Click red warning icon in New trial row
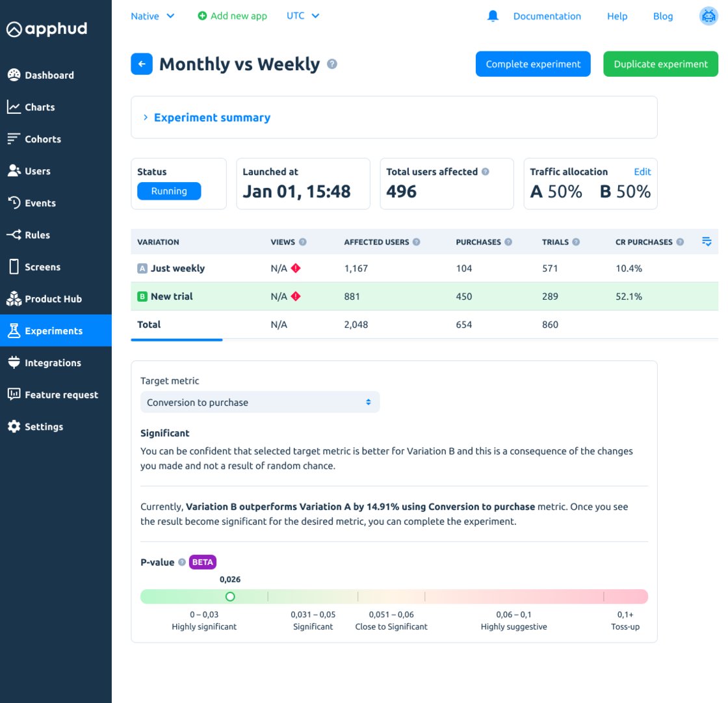 [296, 296]
